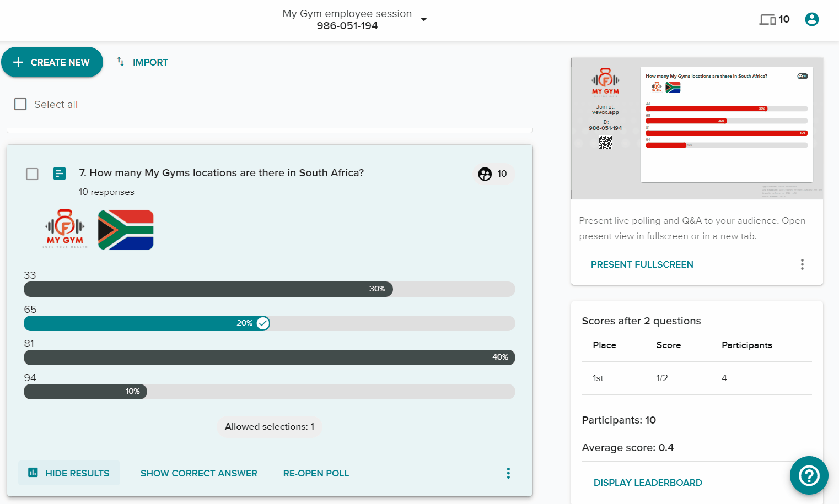Enable the Select all checkbox
This screenshot has width=839, height=504.
pyautogui.click(x=20, y=104)
